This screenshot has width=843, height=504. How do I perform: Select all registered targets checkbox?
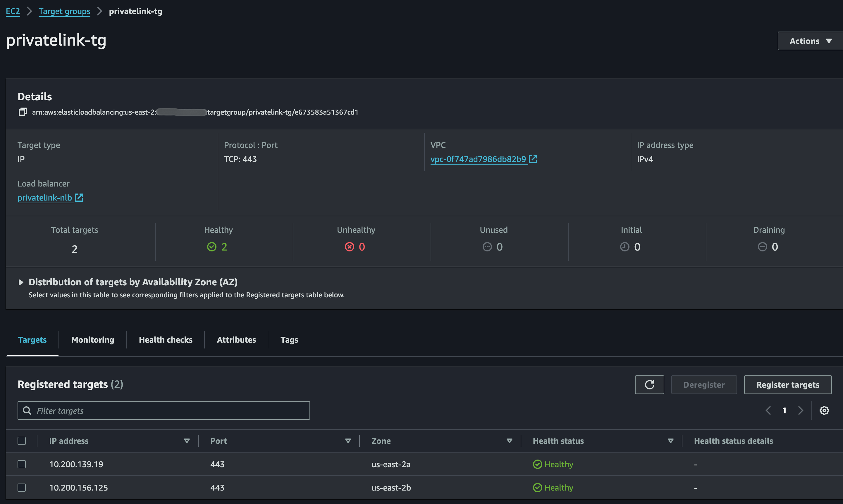point(22,441)
